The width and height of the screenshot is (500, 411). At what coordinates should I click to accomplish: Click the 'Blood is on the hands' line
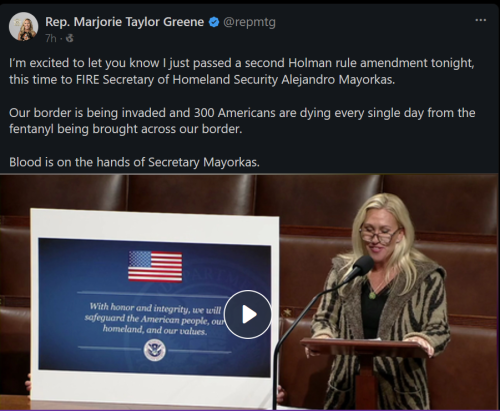coord(134,162)
